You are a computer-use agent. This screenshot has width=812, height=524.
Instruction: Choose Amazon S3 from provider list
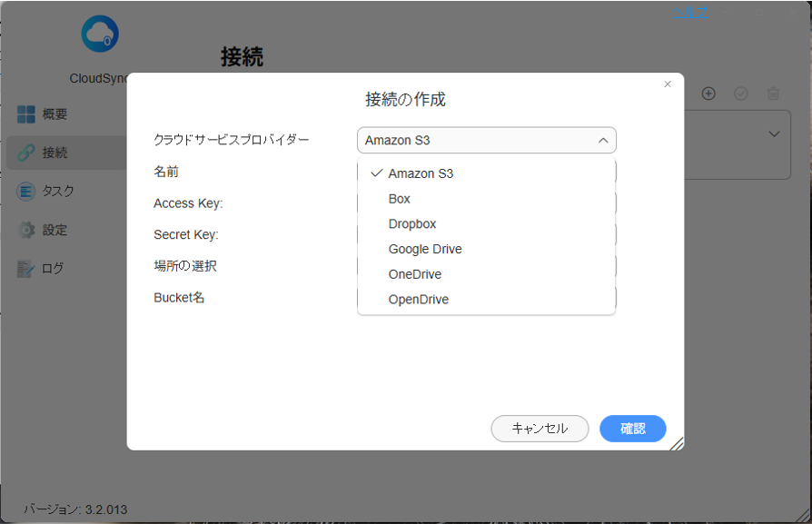pyautogui.click(x=487, y=173)
